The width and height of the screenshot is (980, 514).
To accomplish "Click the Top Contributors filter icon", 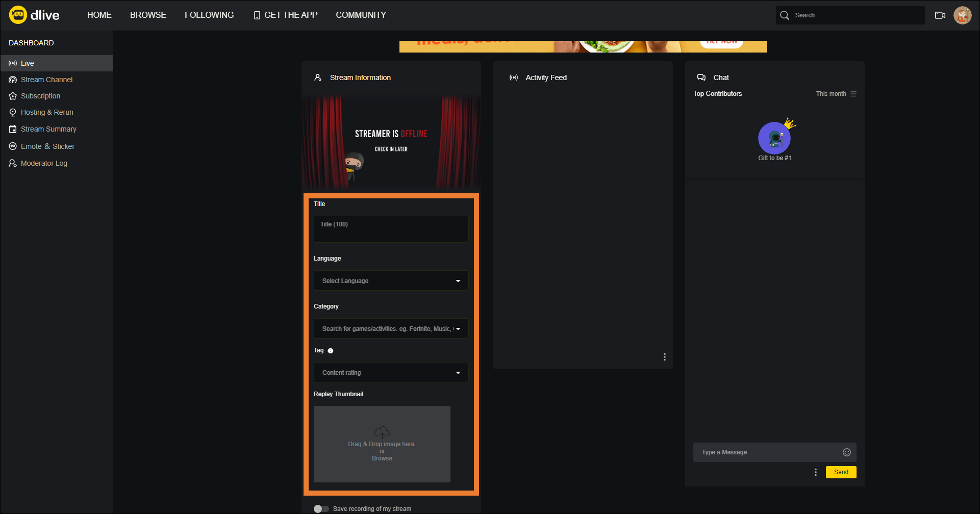I will click(x=853, y=94).
